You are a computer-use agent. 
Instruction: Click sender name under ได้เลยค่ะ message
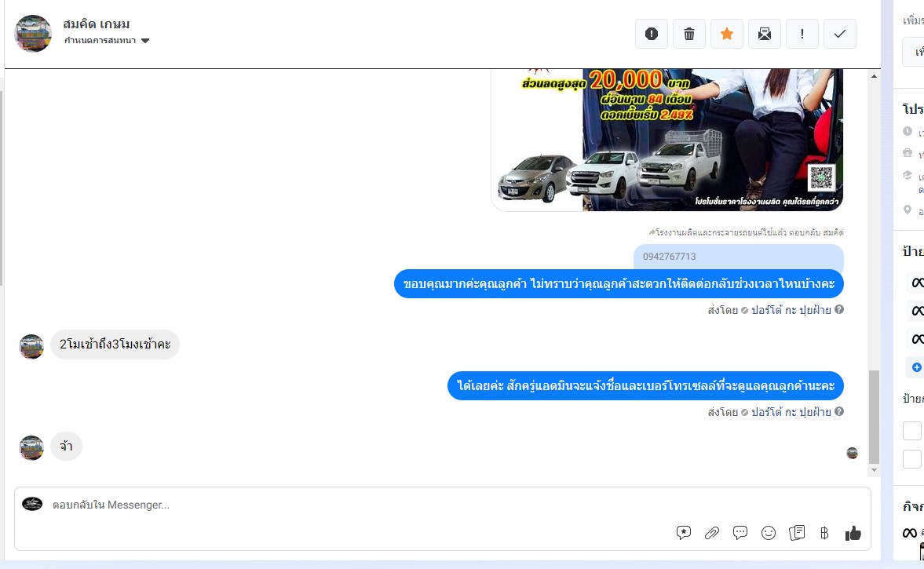click(791, 412)
